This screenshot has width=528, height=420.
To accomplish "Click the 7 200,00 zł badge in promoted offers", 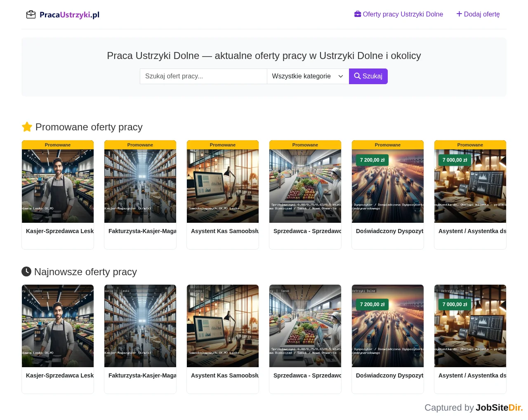I will click(372, 160).
